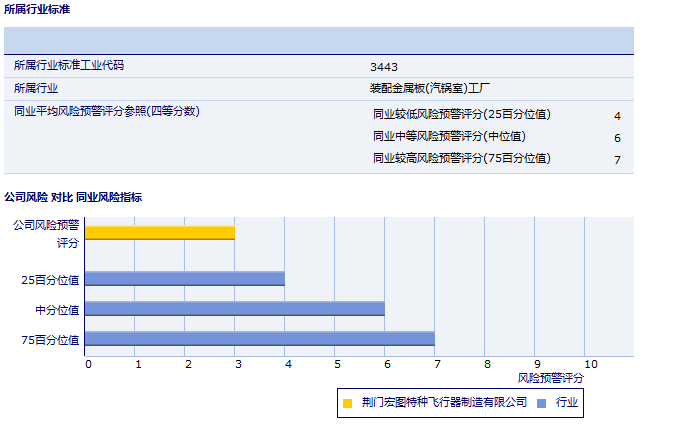Click the x-axis tick label 10

pos(590,364)
